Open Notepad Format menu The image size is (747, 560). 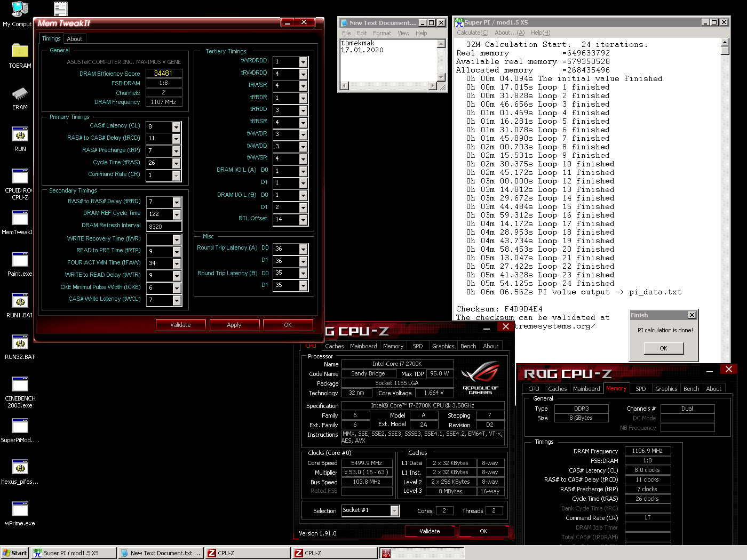click(382, 33)
